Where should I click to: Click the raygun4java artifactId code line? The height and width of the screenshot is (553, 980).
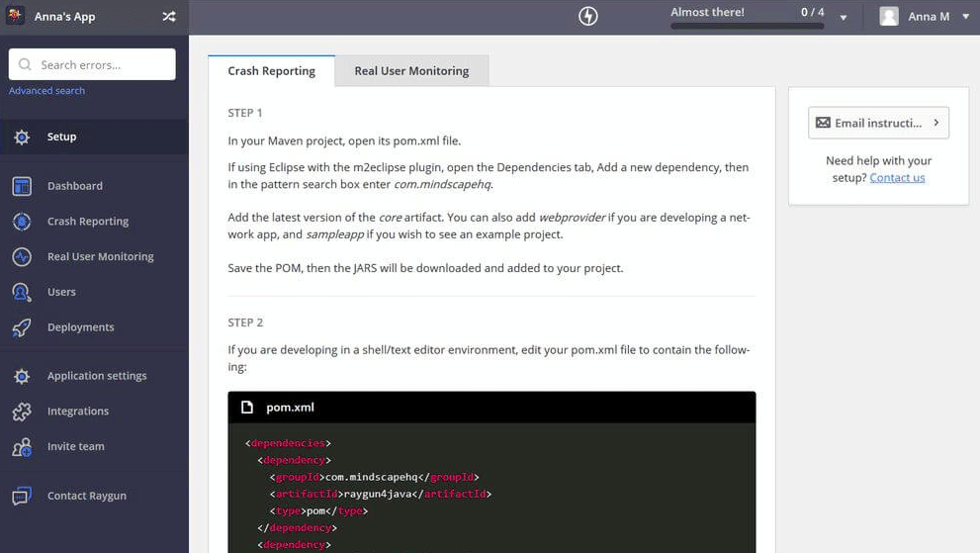[x=381, y=495]
